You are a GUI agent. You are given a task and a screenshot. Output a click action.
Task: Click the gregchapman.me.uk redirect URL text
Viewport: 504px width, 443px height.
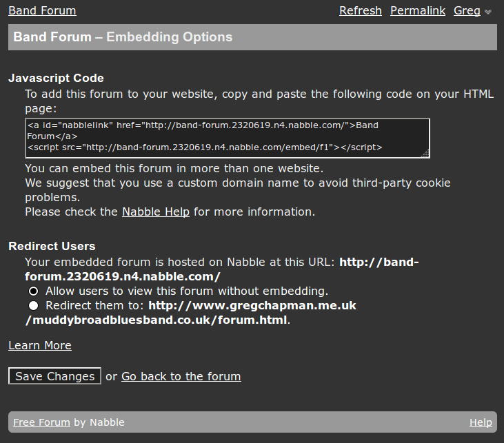[252, 305]
